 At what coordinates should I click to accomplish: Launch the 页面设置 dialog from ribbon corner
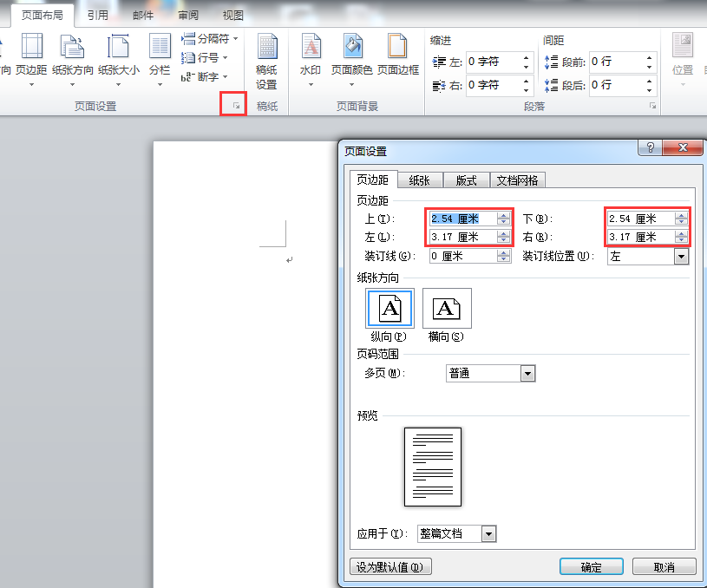coord(236,106)
